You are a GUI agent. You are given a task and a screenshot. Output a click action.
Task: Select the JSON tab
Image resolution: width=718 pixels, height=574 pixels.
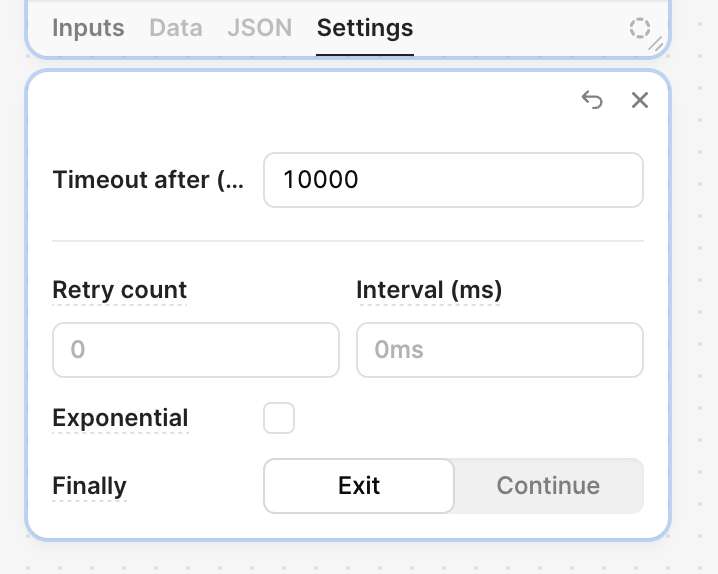point(260,28)
